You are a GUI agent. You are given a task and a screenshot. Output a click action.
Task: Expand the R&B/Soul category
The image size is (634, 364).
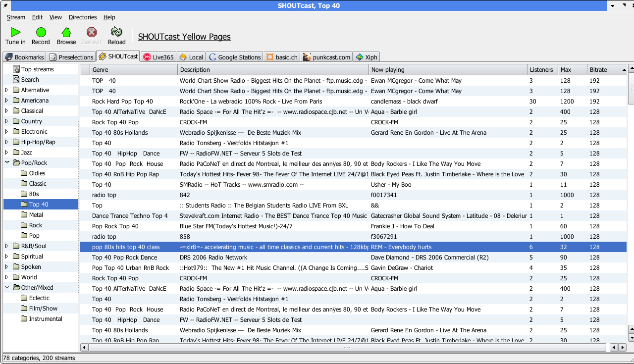pos(7,246)
